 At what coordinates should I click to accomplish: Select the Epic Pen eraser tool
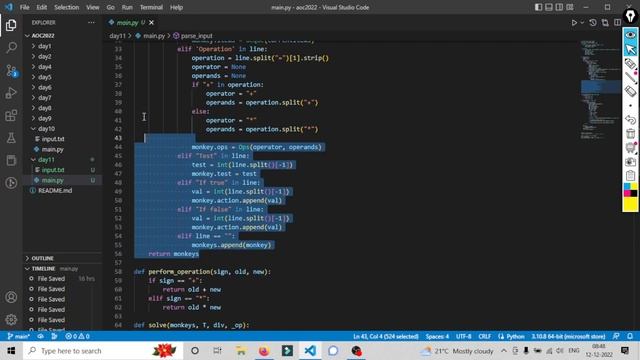pos(631,91)
